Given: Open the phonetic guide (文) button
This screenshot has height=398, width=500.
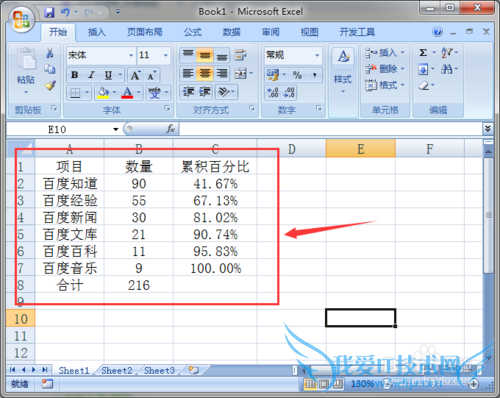Looking at the screenshot, I should point(155,92).
